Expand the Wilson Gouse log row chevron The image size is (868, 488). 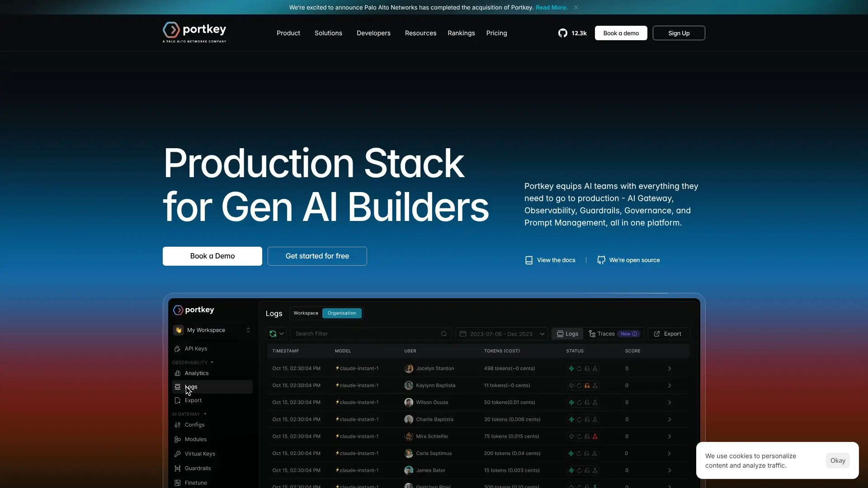[x=670, y=403]
